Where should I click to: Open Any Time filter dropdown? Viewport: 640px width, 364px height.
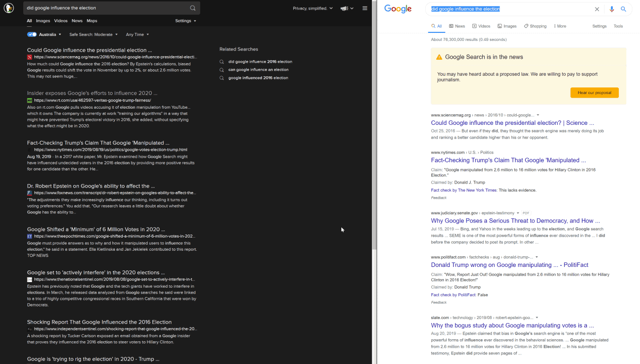[138, 34]
